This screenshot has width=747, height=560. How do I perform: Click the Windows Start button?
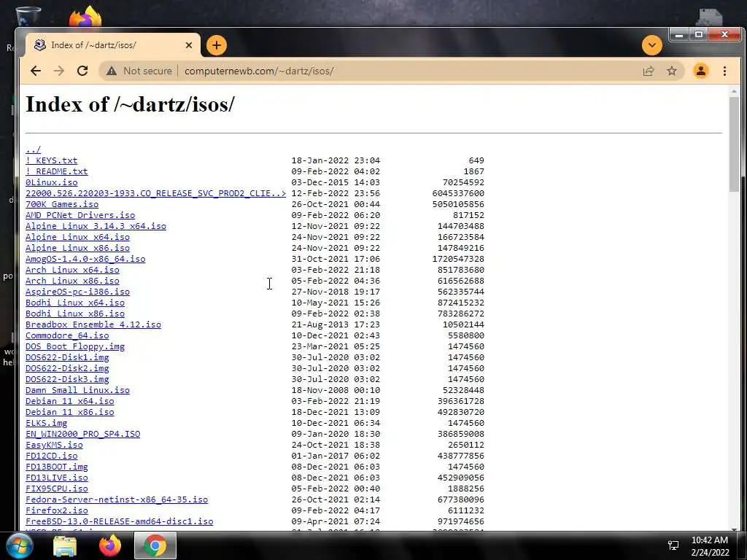tap(20, 545)
